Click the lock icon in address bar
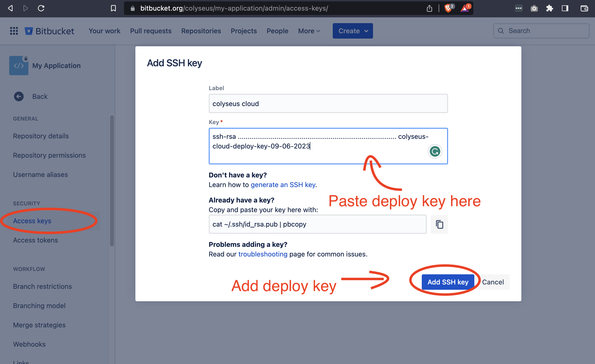 pos(132,8)
